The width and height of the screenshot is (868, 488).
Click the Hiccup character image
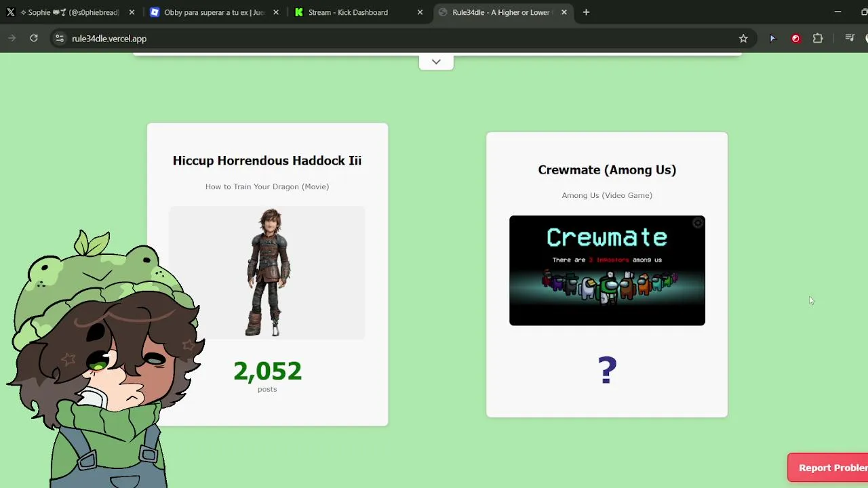pos(267,272)
